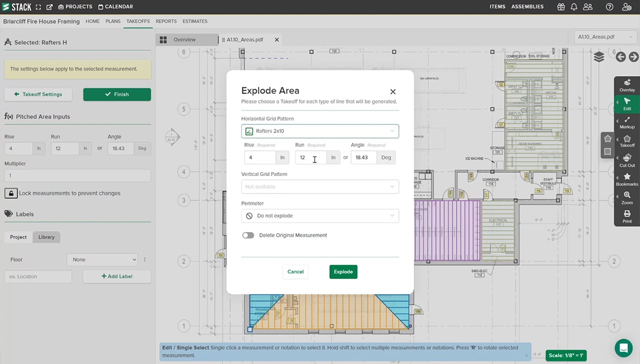Select the Project labels tab
Screen dimensions: 640x364
click(x=18, y=237)
